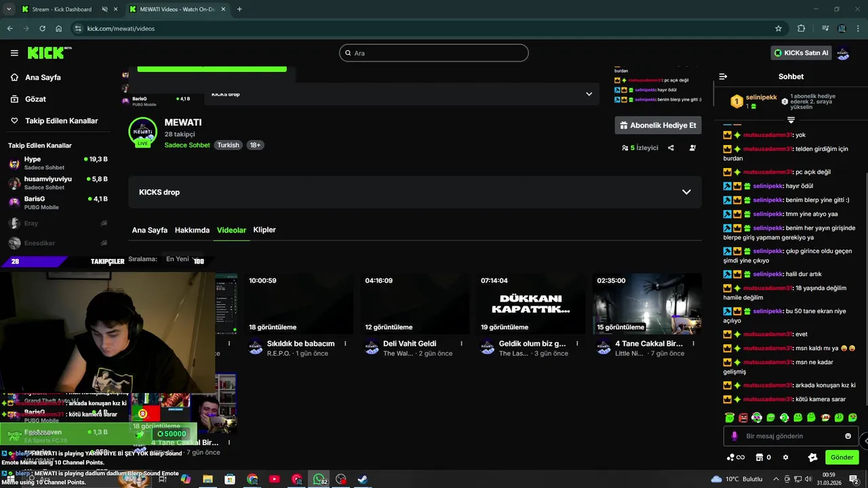Insert the red angry emote
Screen dimensions: 868x488
(743, 418)
